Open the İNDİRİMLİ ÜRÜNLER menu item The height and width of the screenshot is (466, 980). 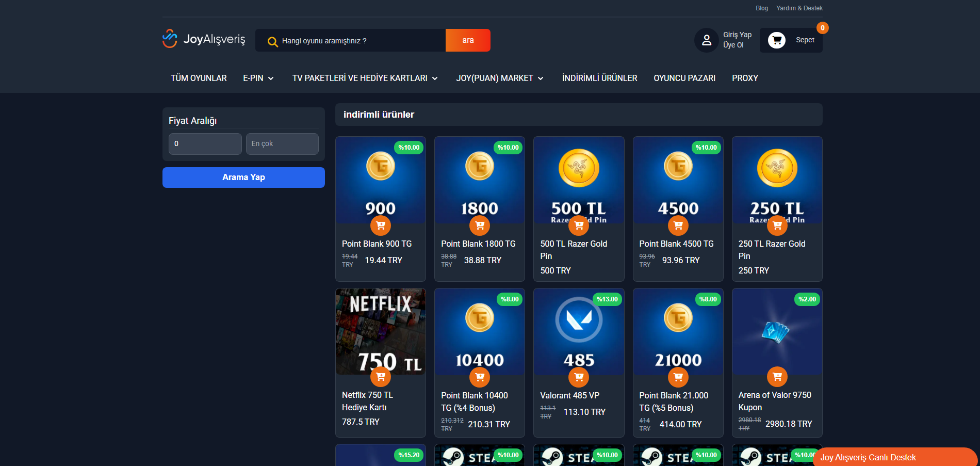point(600,78)
